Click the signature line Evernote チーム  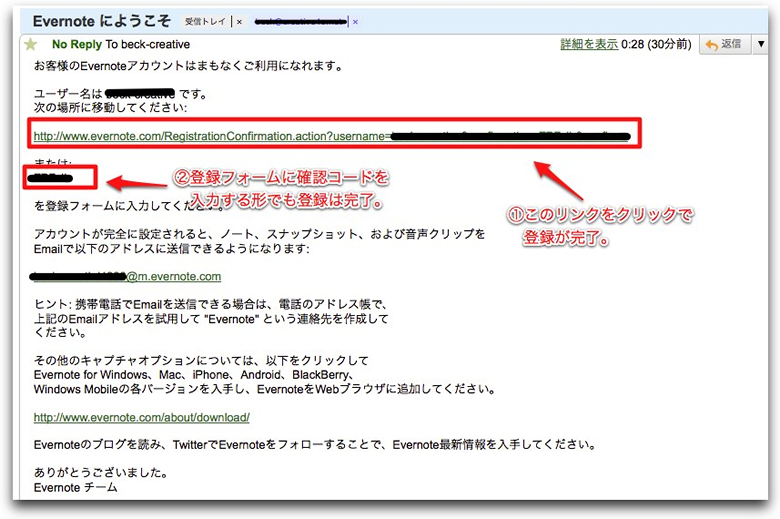pyautogui.click(x=76, y=487)
